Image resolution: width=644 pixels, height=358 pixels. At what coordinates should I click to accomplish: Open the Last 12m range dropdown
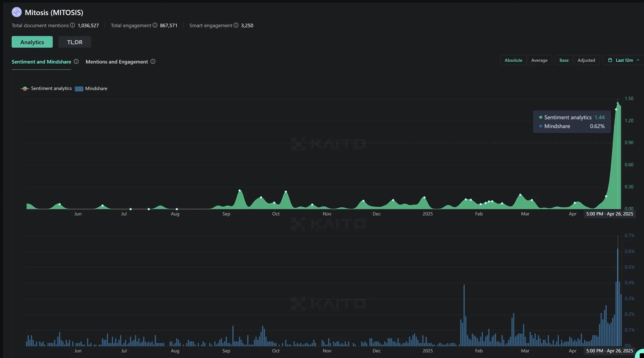(624, 60)
